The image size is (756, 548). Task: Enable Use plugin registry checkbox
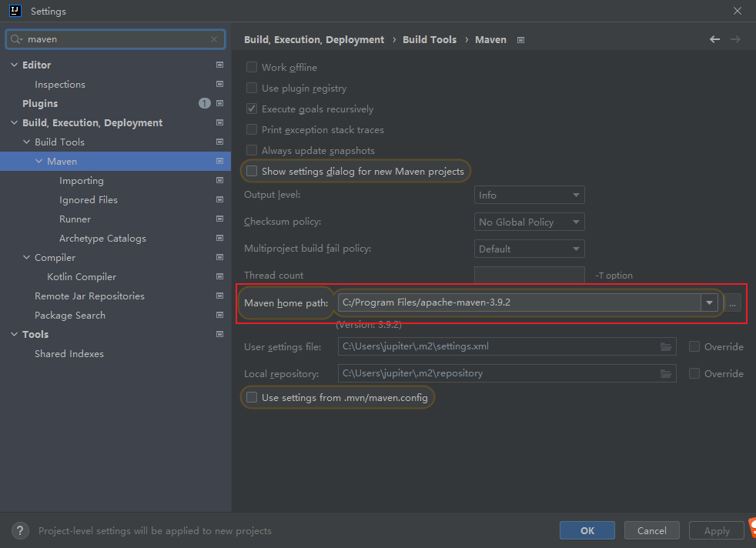(x=252, y=88)
